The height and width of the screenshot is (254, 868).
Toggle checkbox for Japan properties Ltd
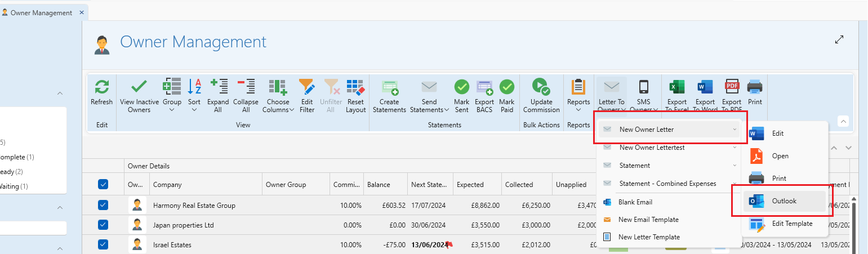103,225
